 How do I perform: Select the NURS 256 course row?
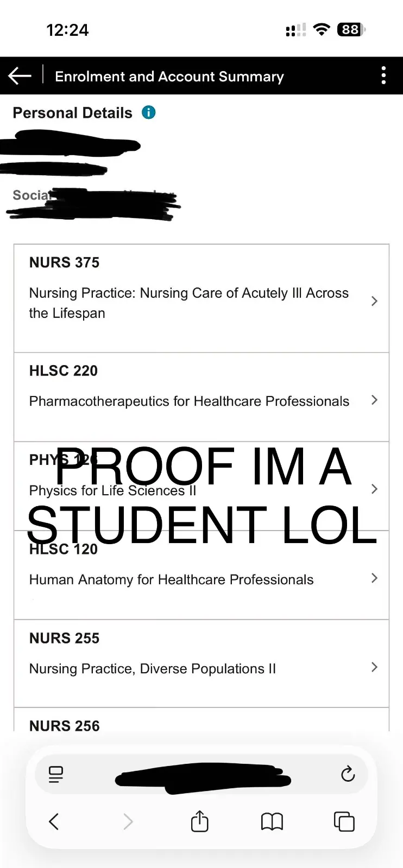[x=201, y=720]
